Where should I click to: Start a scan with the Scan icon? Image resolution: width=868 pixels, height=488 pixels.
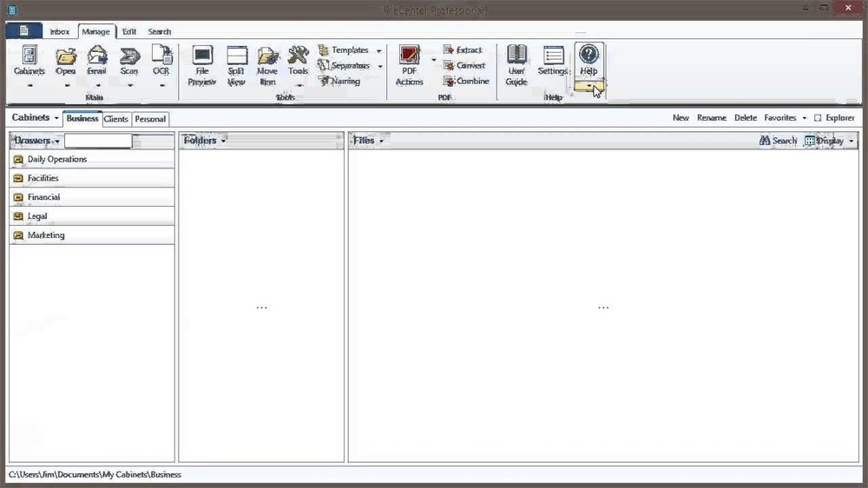(129, 56)
